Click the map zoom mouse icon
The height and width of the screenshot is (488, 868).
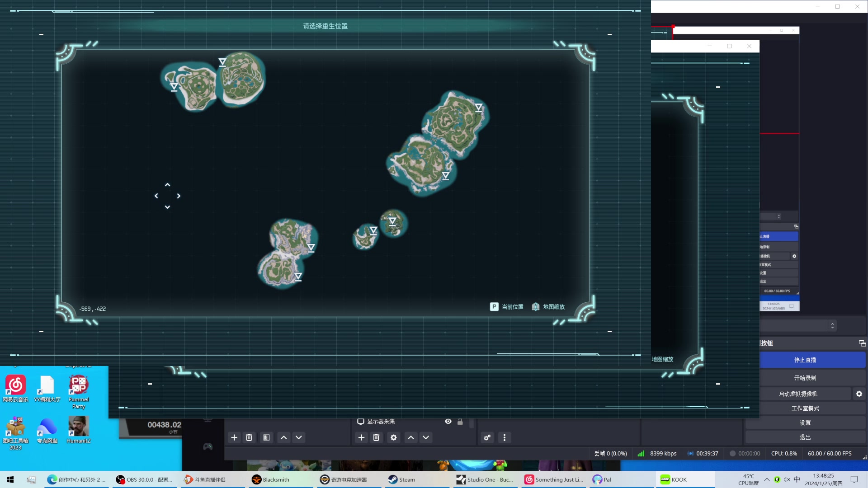pyautogui.click(x=536, y=307)
